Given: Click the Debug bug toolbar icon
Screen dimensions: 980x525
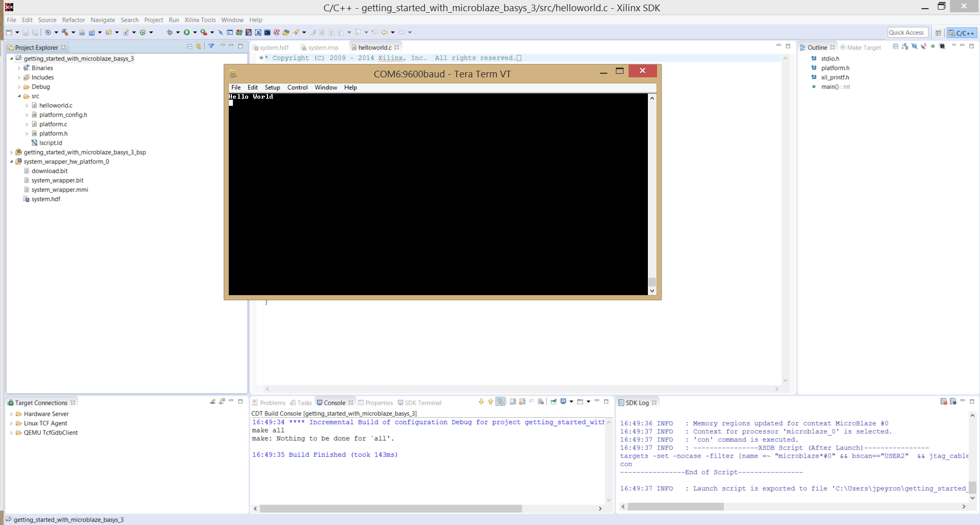Looking at the screenshot, I should pos(169,32).
